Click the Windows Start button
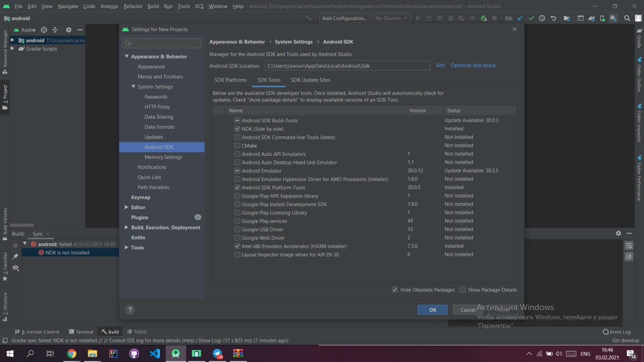The image size is (644, 362). (x=10, y=353)
